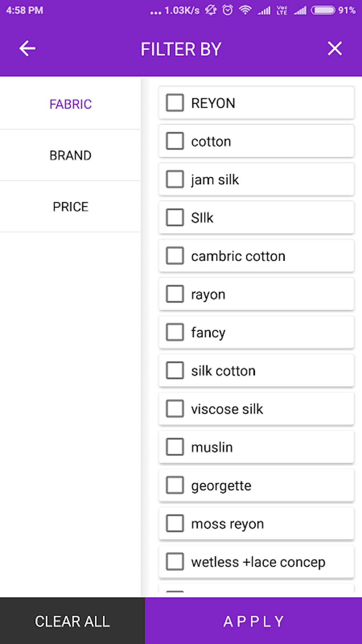The image size is (362, 644).
Task: Tap the wetless +lace concep row
Action: (256, 562)
